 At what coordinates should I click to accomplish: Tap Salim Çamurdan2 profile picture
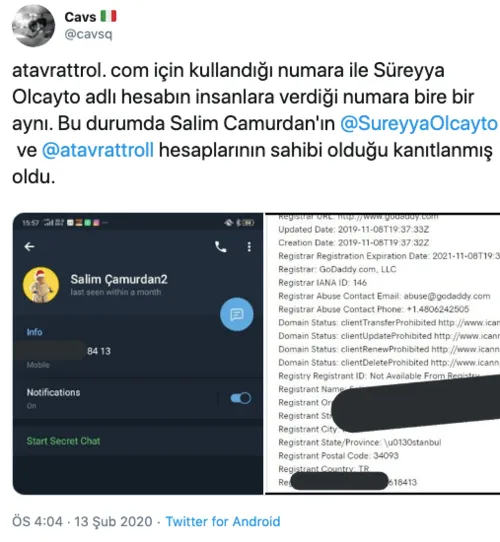coord(41,285)
